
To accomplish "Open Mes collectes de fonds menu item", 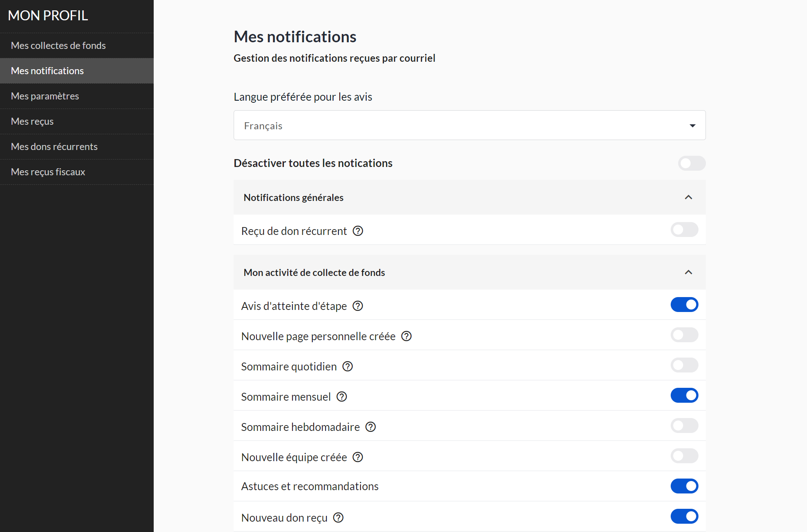I will [58, 46].
